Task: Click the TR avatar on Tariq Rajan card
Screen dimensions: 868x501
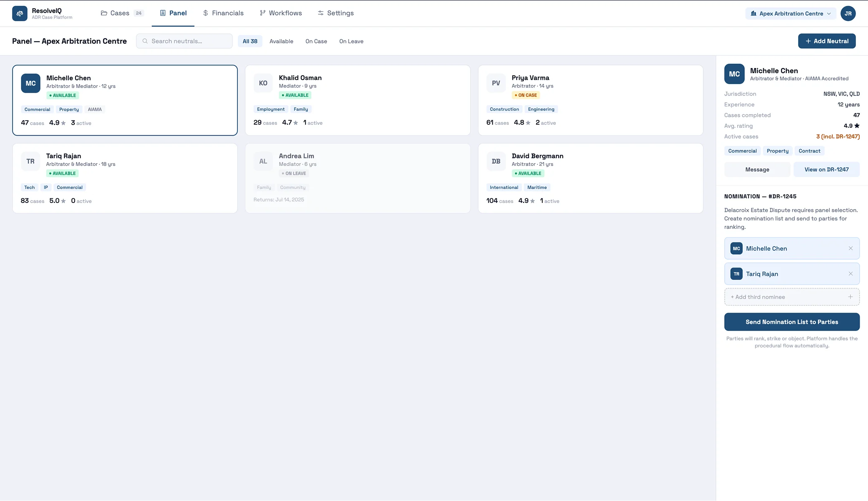Action: pyautogui.click(x=30, y=161)
